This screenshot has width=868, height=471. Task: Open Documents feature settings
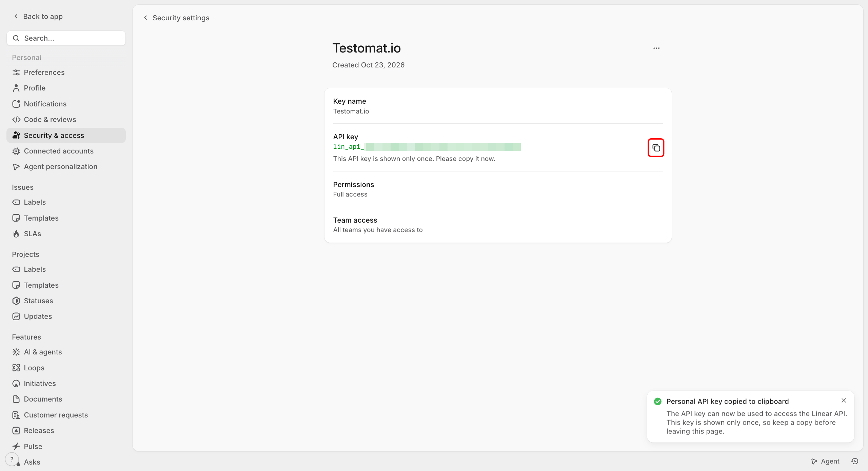(x=66, y=399)
